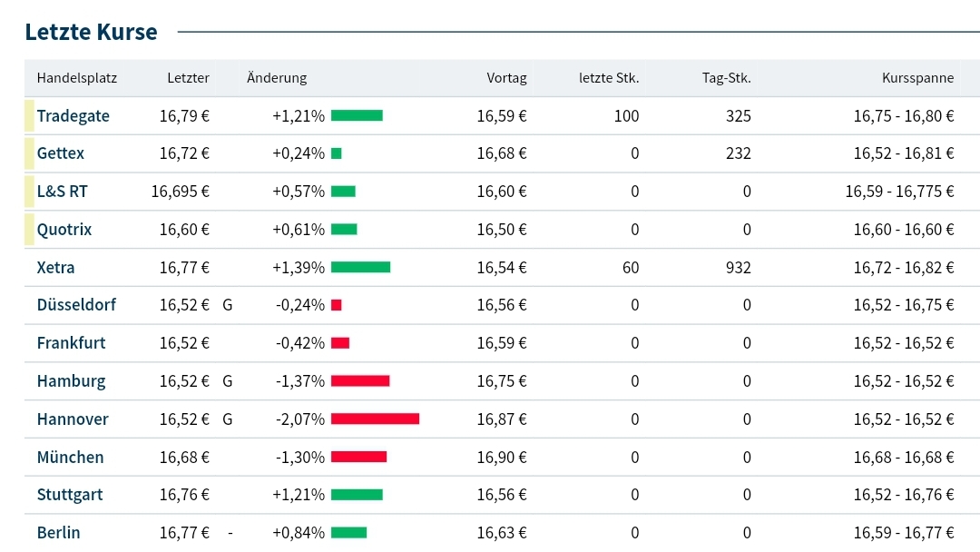The width and height of the screenshot is (980, 552).
Task: Click the L&S RT trading venue
Action: click(x=63, y=192)
